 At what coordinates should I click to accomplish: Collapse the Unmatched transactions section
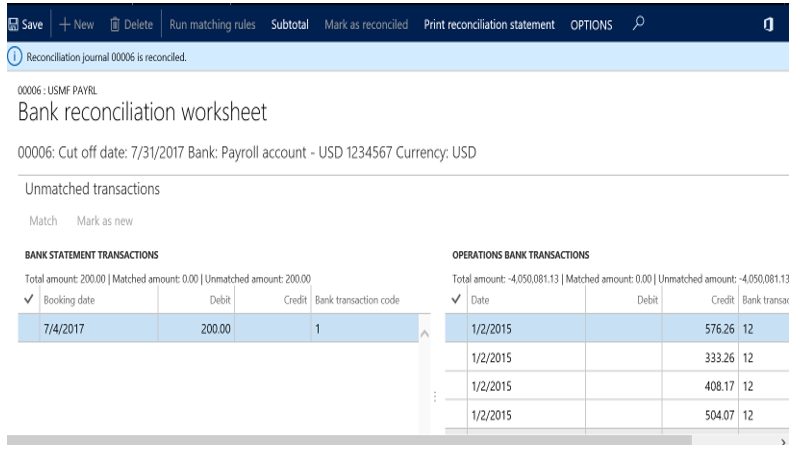coord(91,189)
